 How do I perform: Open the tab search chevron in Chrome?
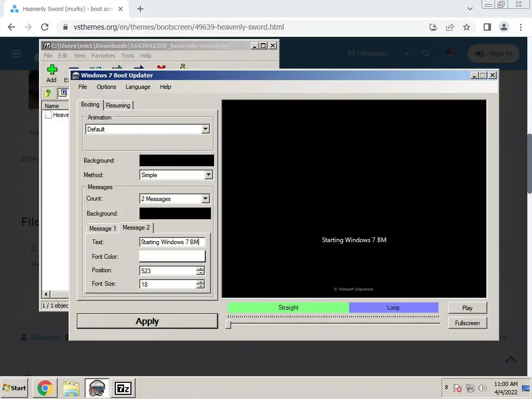coord(470,9)
